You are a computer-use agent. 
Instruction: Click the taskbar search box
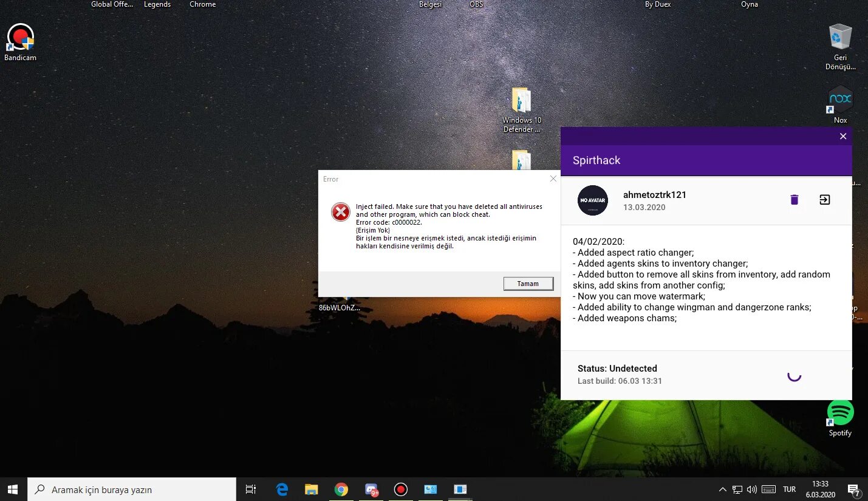coord(132,489)
